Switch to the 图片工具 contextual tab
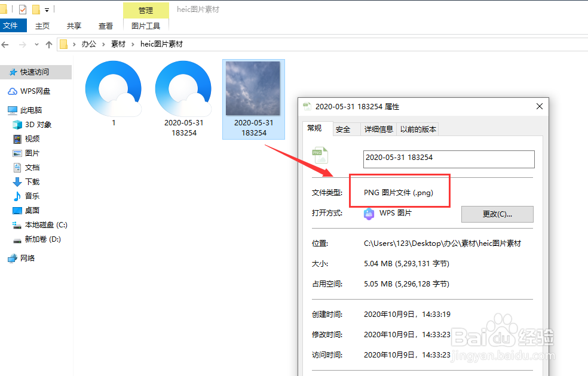The height and width of the screenshot is (376, 588). [x=145, y=25]
